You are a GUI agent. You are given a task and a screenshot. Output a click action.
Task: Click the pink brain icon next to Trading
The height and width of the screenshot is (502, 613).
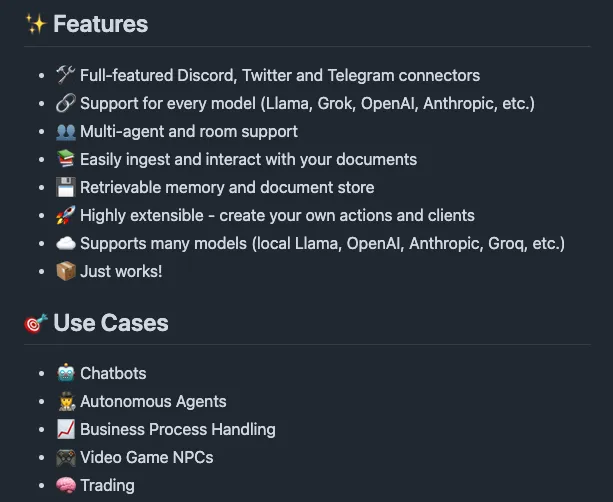pyautogui.click(x=66, y=485)
